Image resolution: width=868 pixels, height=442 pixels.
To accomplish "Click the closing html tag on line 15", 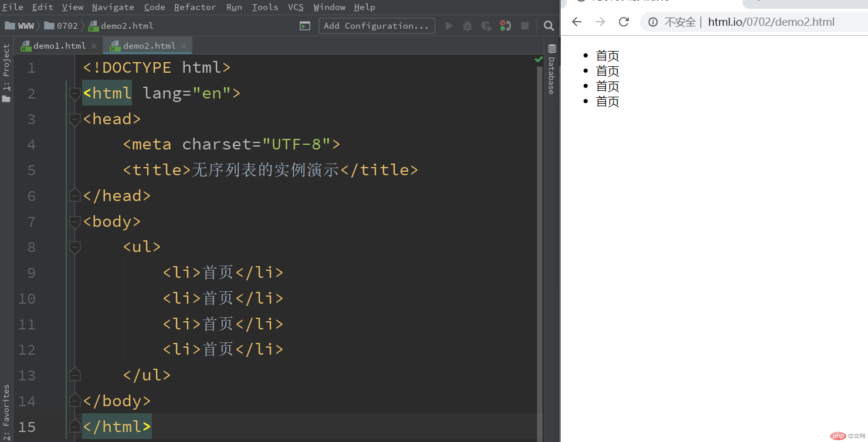I will (x=117, y=426).
